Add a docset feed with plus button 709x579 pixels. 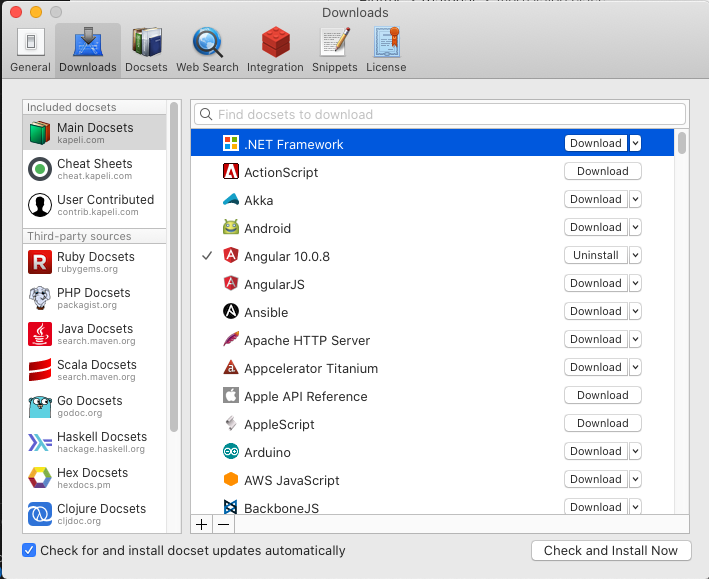(x=202, y=524)
